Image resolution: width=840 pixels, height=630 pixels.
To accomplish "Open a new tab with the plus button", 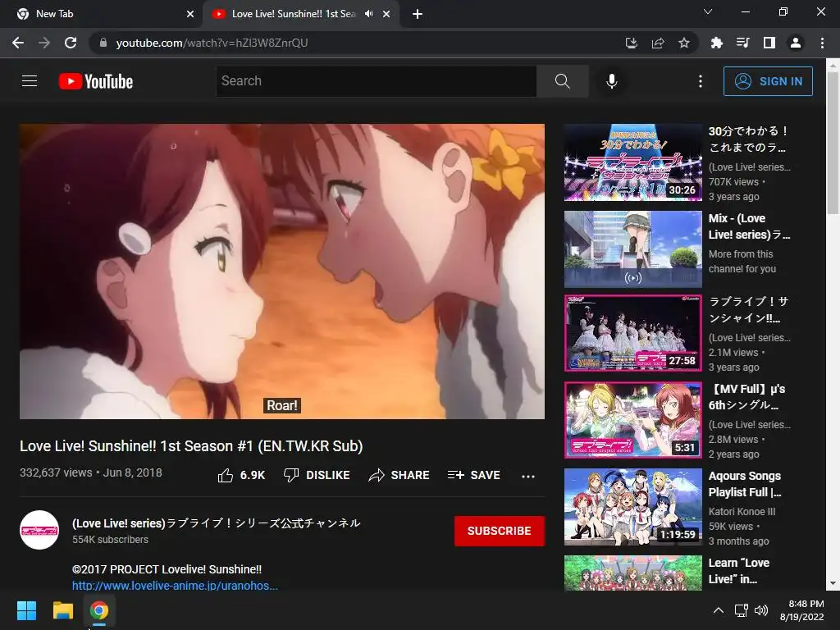I will coord(418,14).
